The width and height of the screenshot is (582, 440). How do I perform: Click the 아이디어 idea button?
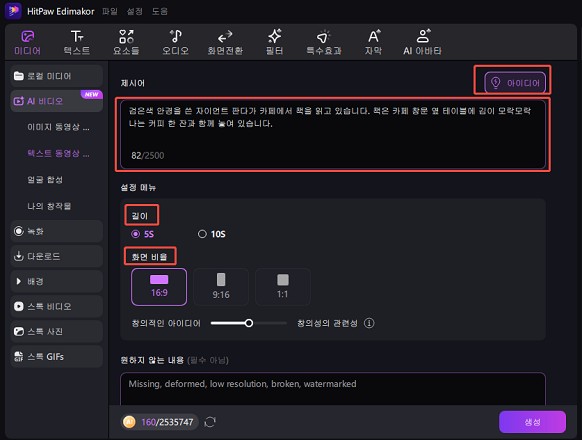click(x=515, y=82)
